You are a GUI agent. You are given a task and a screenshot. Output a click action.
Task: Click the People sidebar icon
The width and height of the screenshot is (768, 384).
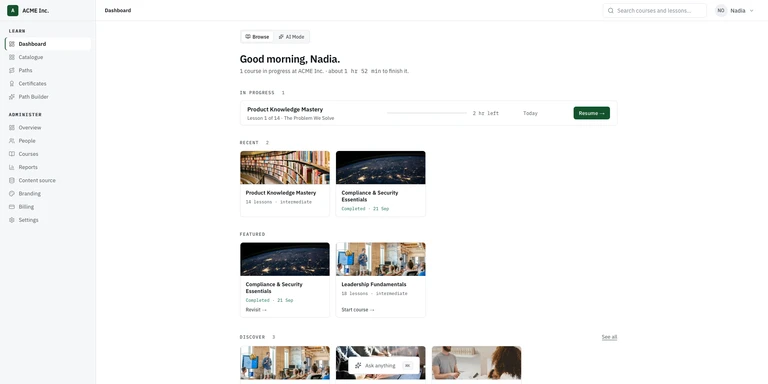point(12,141)
